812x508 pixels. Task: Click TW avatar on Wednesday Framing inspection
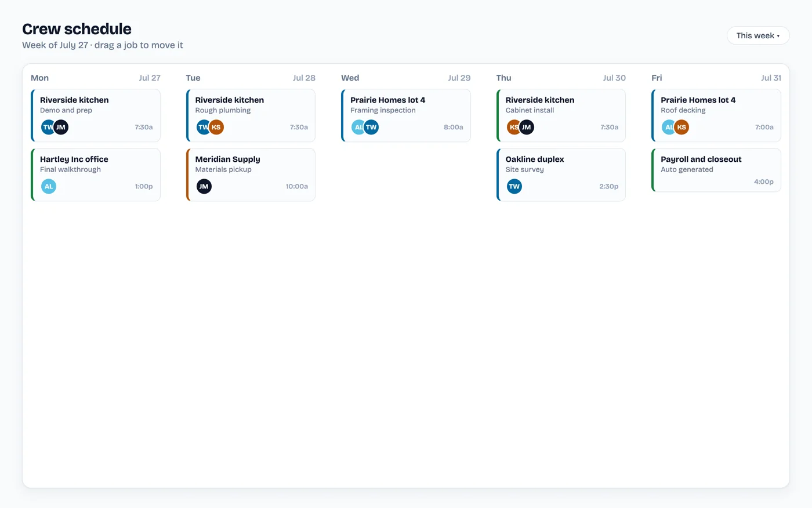pyautogui.click(x=371, y=127)
